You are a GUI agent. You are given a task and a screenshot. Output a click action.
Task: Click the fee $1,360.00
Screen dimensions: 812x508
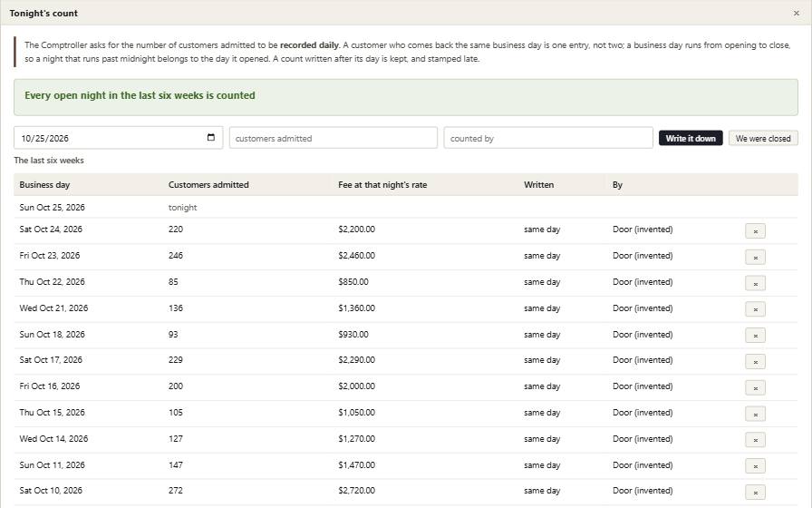[x=356, y=308]
